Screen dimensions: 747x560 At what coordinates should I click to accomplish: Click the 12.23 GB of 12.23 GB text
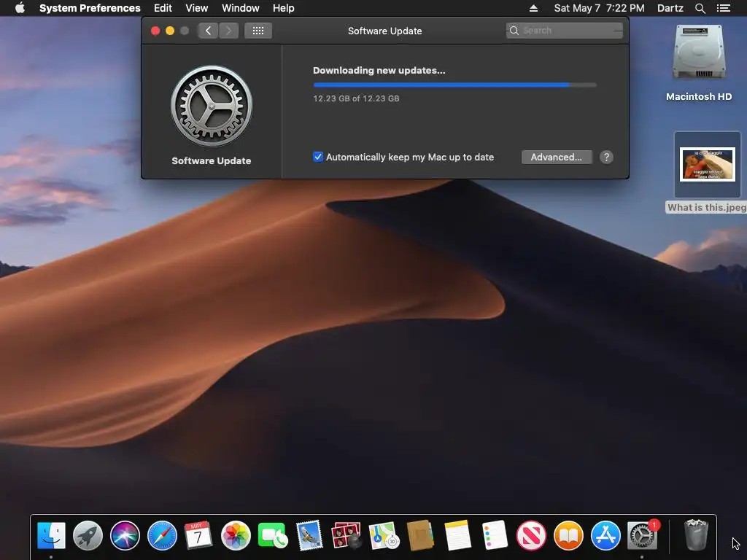click(x=356, y=98)
